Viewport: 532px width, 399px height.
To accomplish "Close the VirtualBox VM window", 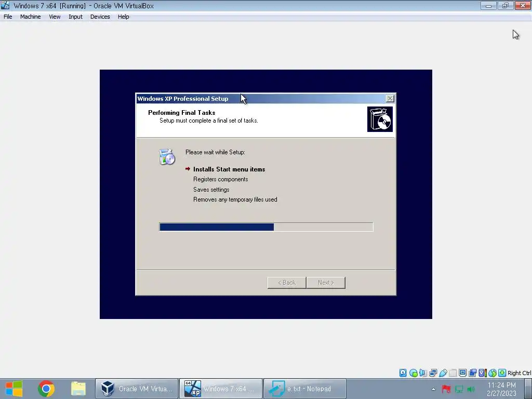I will (523, 5).
